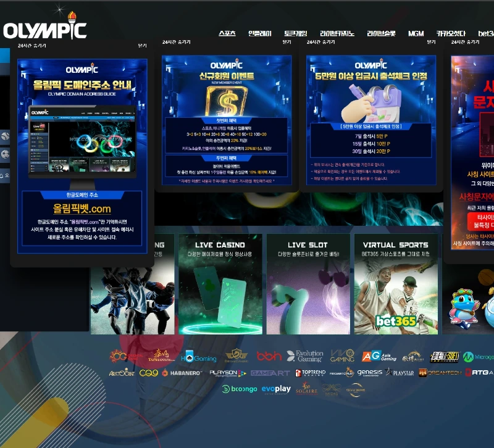Click the bbin logo

pos(269,356)
